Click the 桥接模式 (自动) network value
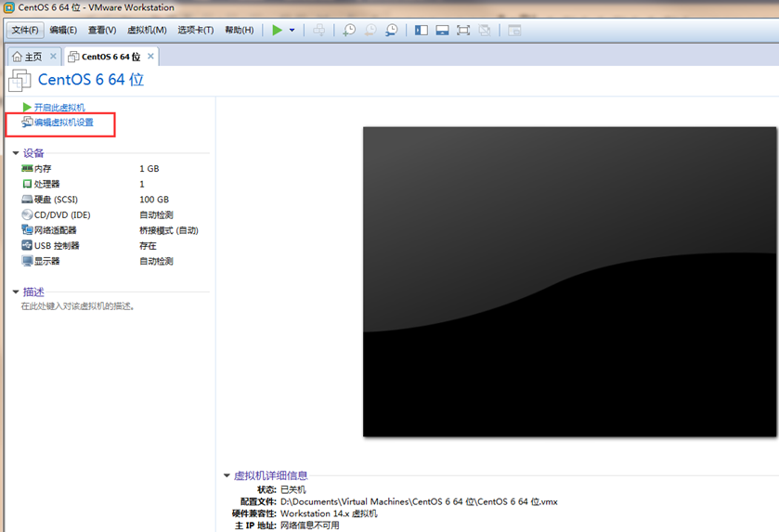This screenshot has width=779, height=532. (x=169, y=230)
